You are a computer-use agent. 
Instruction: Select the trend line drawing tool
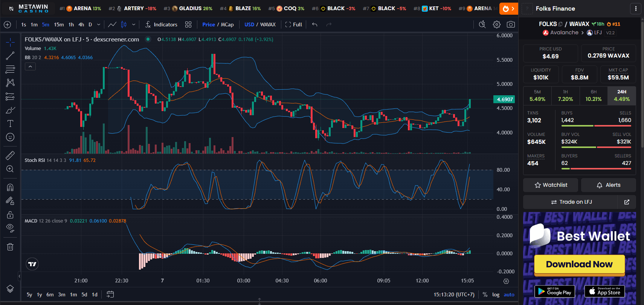pyautogui.click(x=10, y=56)
